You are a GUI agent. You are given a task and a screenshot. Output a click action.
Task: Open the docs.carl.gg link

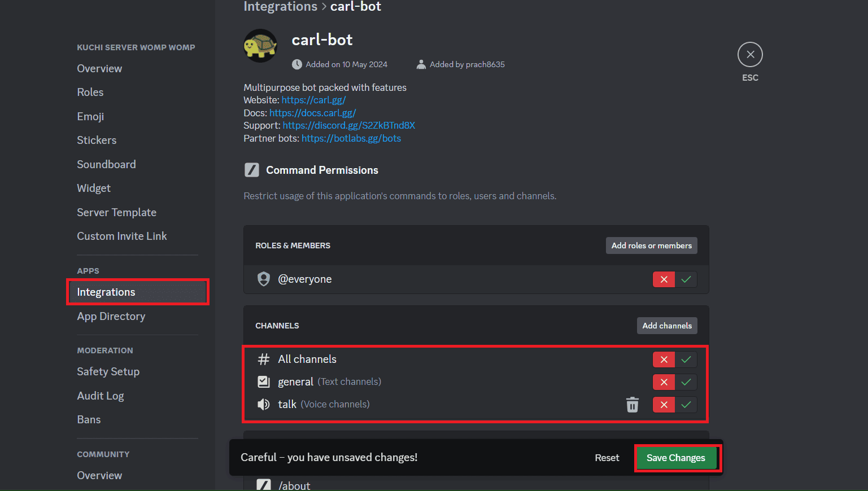312,113
